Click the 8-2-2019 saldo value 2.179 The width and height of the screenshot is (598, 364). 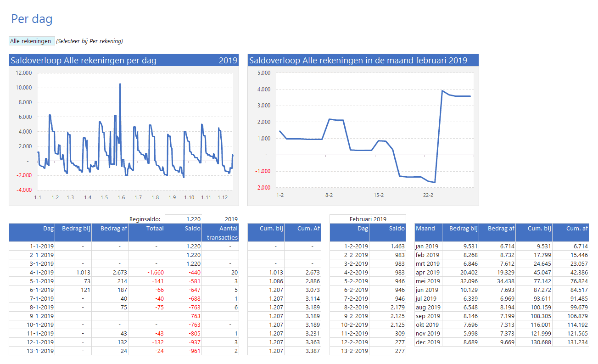coord(387,307)
